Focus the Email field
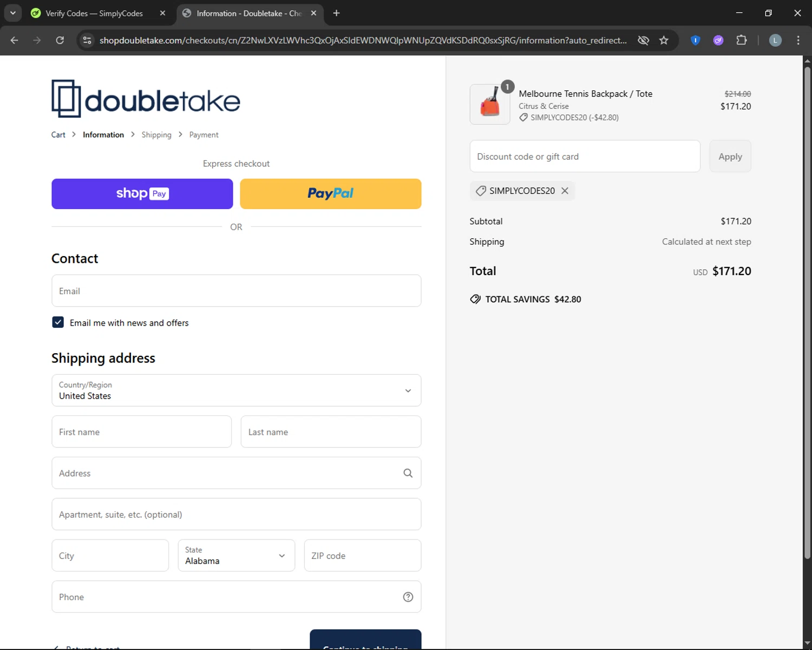 coord(237,291)
